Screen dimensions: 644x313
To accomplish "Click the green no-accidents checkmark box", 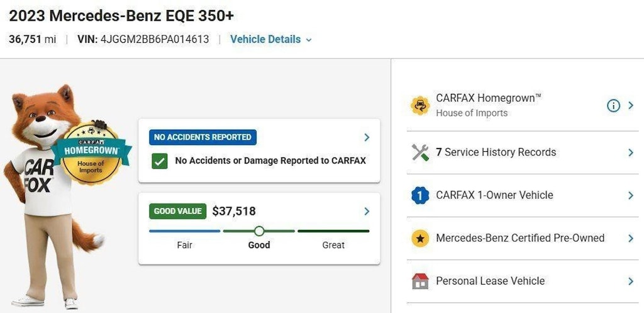I will (159, 161).
